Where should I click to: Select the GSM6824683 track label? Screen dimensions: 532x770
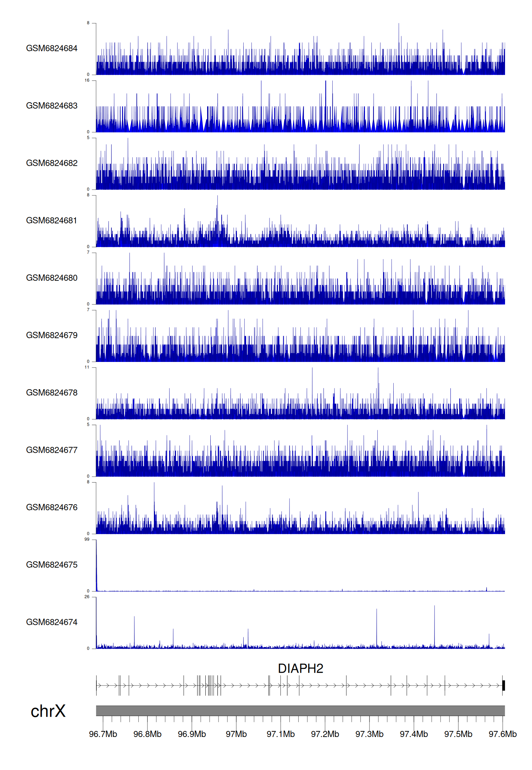pos(52,106)
